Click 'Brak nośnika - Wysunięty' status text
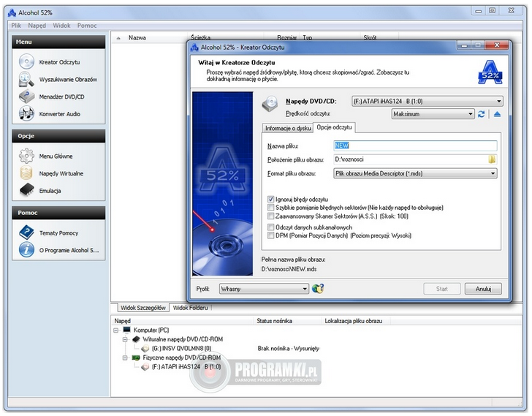 [289, 348]
